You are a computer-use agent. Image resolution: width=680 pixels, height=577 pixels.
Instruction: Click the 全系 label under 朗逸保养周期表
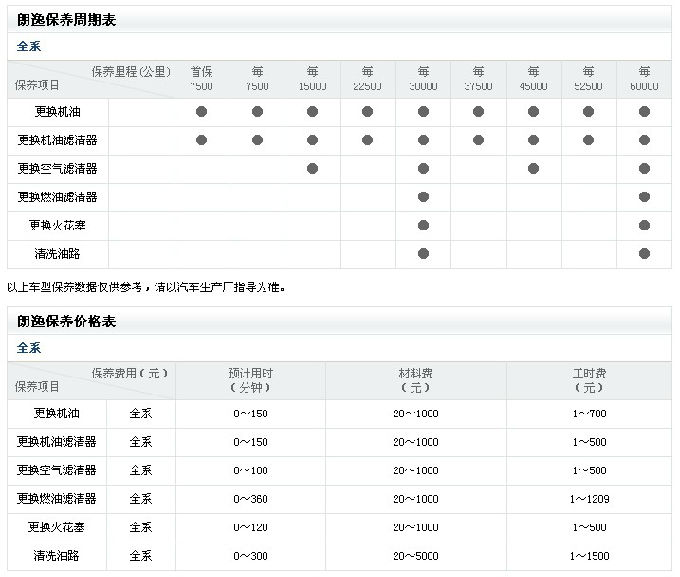point(29,46)
